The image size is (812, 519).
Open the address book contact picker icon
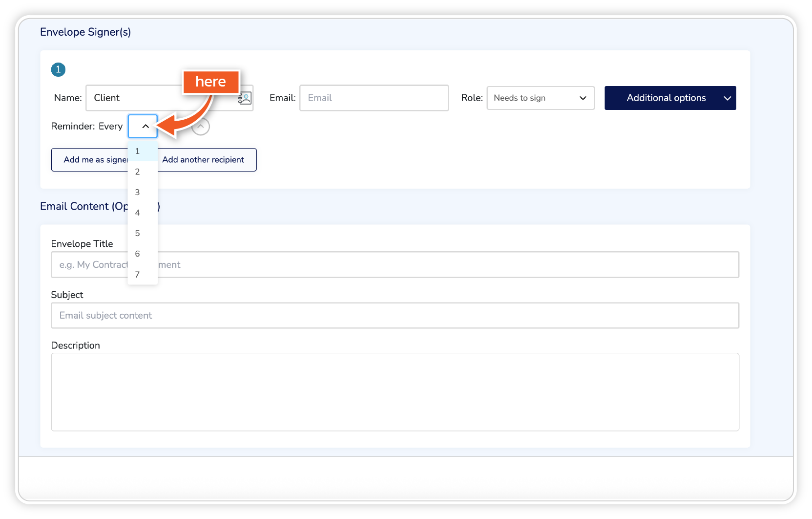(245, 98)
